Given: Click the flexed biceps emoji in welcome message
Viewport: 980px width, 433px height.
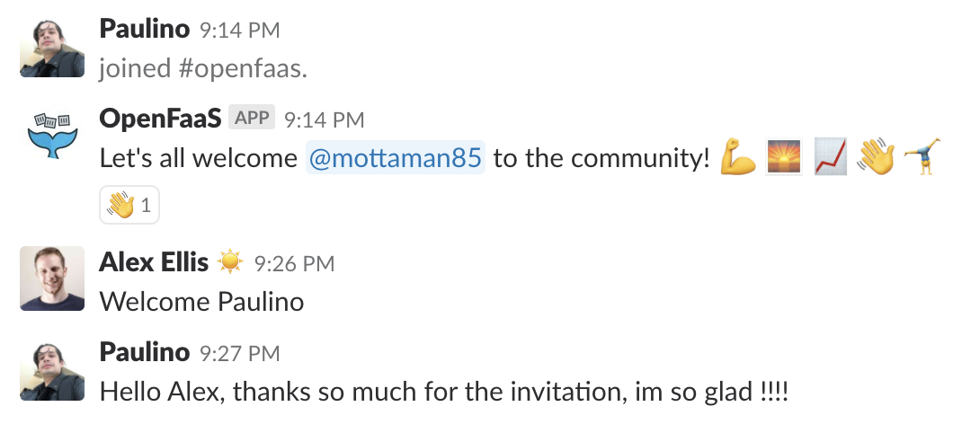Looking at the screenshot, I should pos(738,157).
